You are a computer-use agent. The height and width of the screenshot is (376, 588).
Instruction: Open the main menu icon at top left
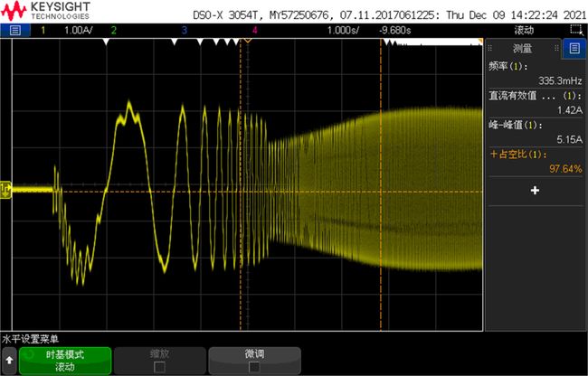coord(14,30)
